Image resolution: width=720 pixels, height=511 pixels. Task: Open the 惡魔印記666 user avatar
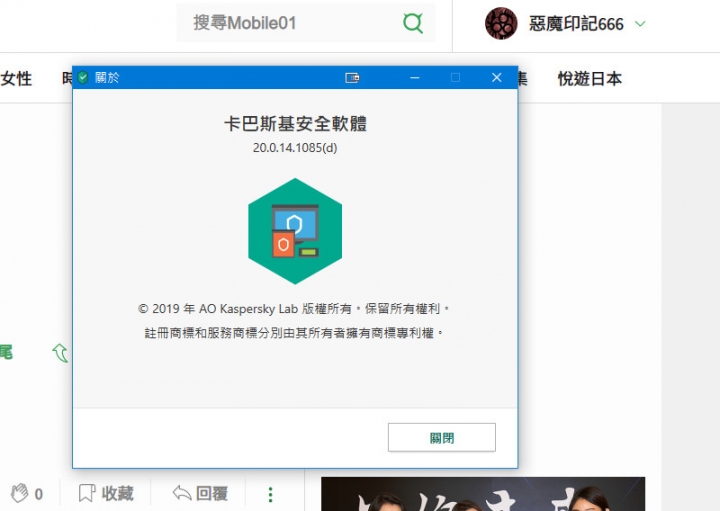coord(501,23)
